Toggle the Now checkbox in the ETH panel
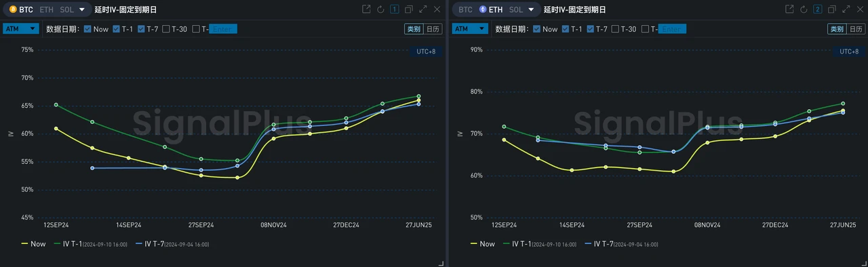The height and width of the screenshot is (267, 868). pyautogui.click(x=537, y=29)
